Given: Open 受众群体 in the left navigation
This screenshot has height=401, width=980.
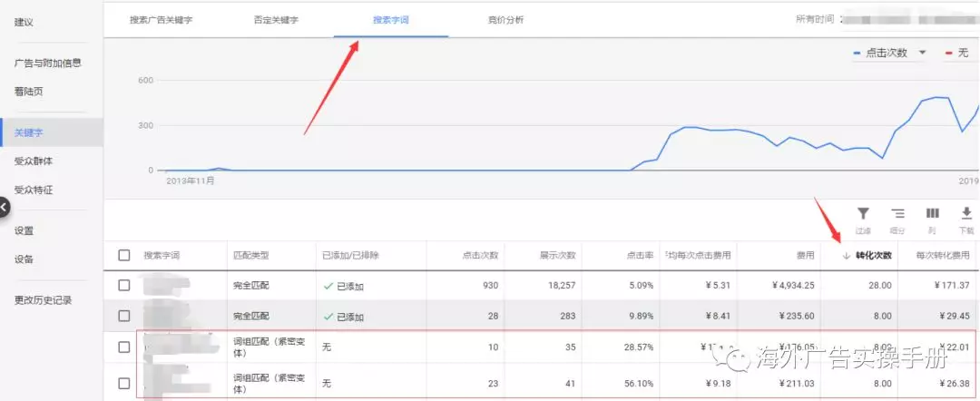Looking at the screenshot, I should pyautogui.click(x=34, y=161).
